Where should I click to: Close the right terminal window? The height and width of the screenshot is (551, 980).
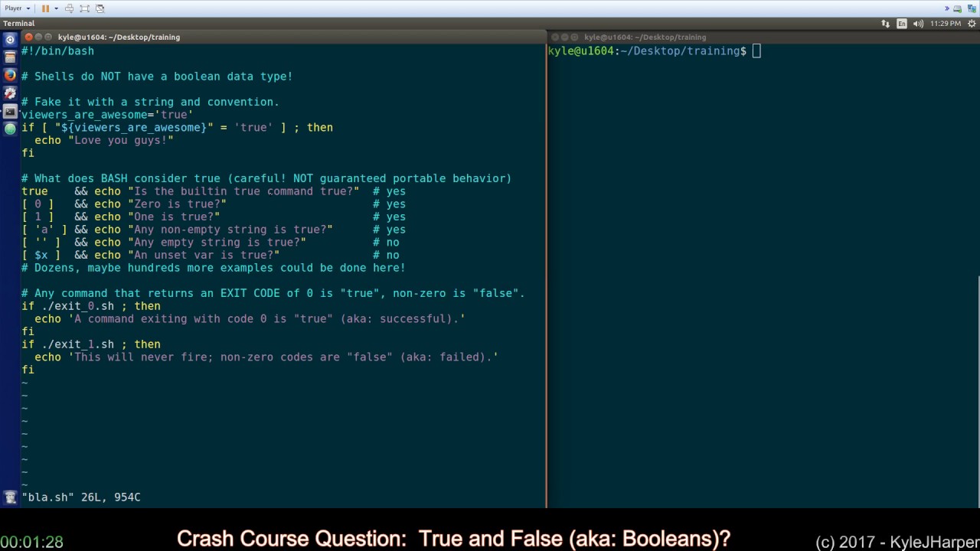point(555,37)
